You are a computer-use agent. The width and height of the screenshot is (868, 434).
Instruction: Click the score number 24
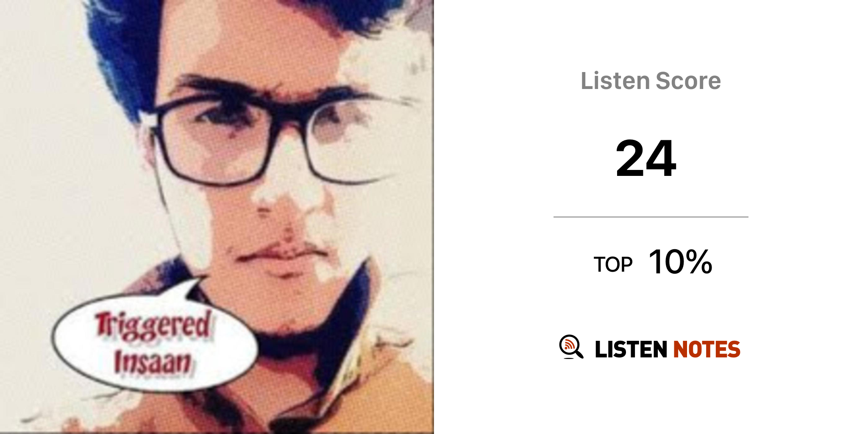pos(646,159)
